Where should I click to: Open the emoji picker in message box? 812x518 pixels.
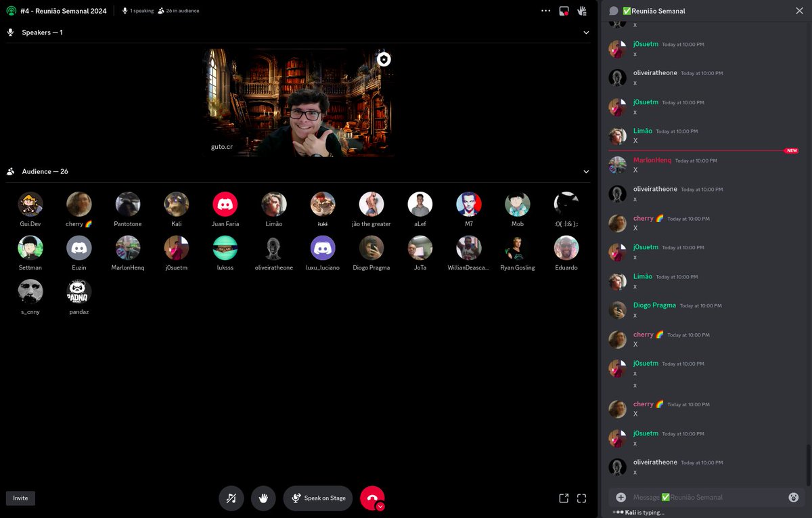click(794, 498)
